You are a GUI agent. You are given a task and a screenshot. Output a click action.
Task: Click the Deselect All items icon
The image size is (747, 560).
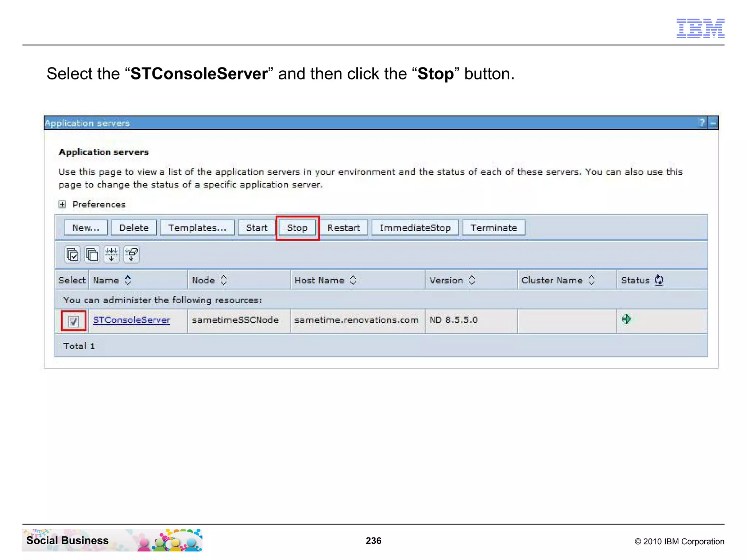pos(92,254)
